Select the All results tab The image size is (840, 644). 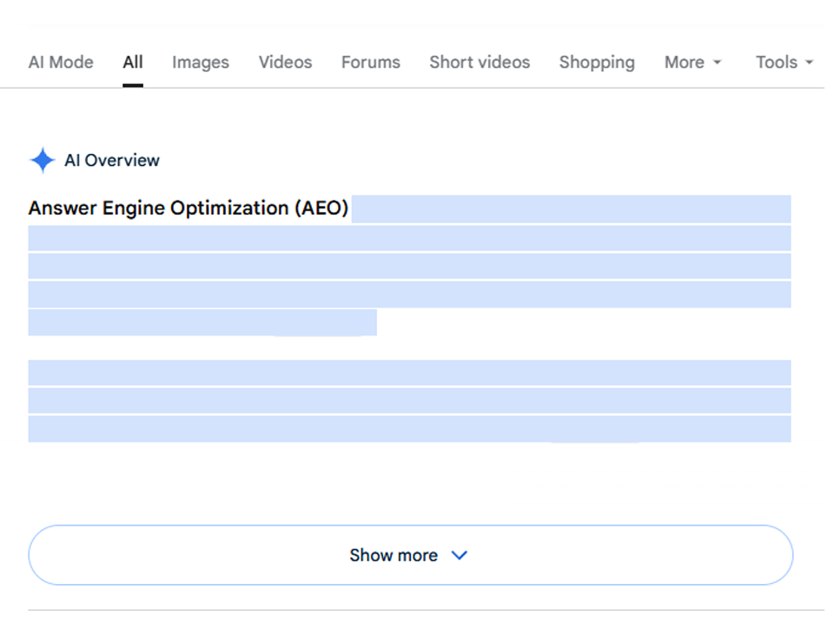(x=132, y=63)
